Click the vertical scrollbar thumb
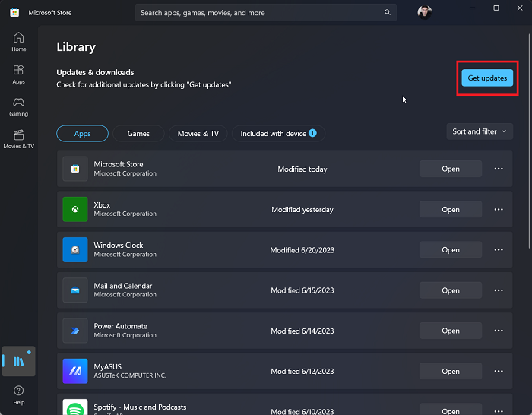 (529, 141)
